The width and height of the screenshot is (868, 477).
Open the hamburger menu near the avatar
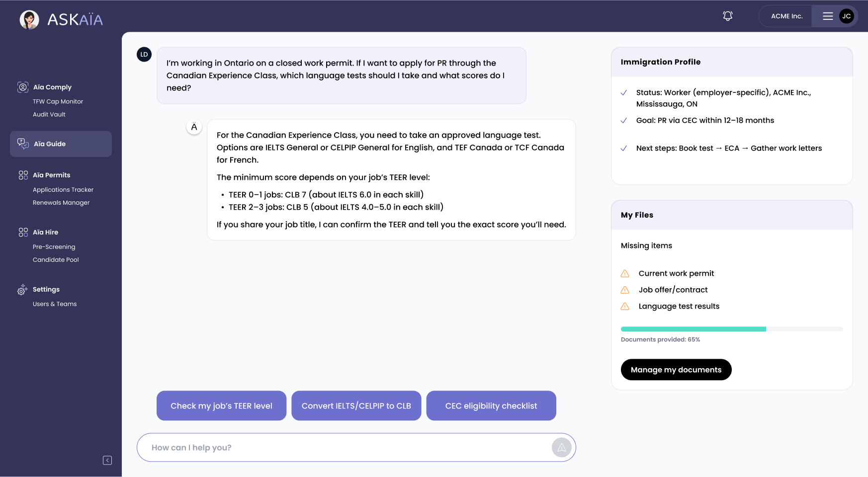pyautogui.click(x=828, y=16)
